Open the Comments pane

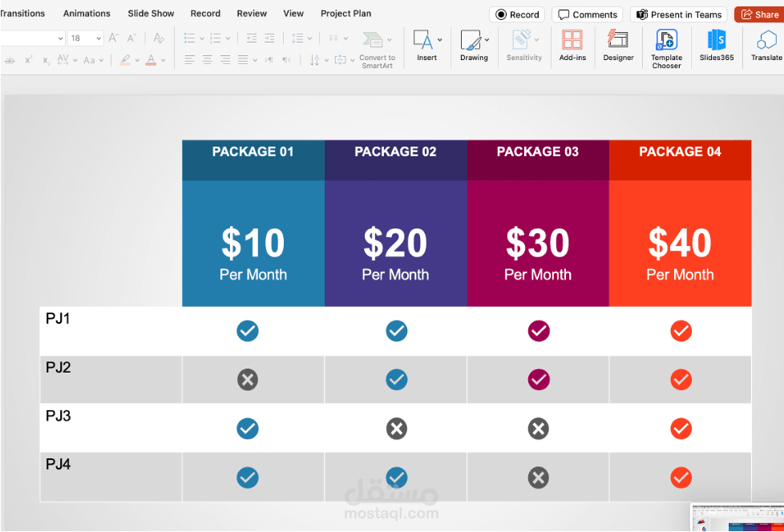click(x=587, y=14)
